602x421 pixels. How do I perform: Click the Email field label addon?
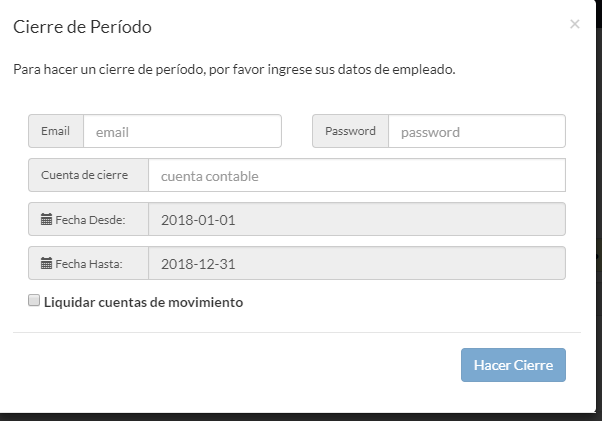click(x=56, y=131)
